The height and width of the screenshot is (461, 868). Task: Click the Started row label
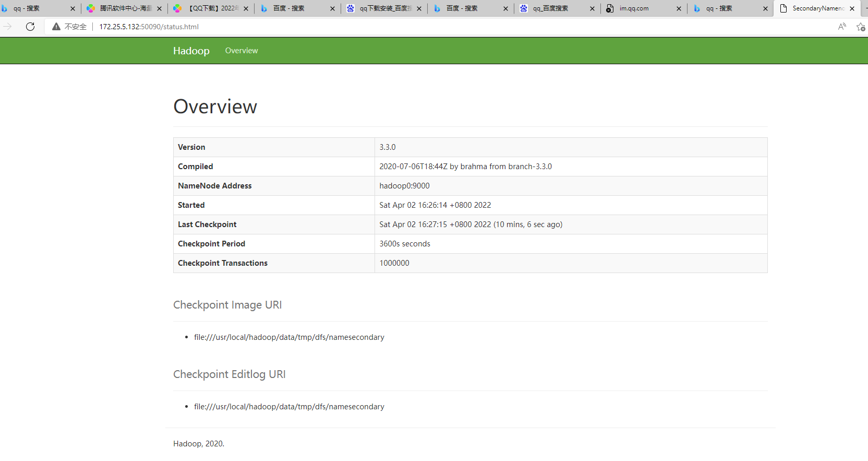click(x=191, y=205)
